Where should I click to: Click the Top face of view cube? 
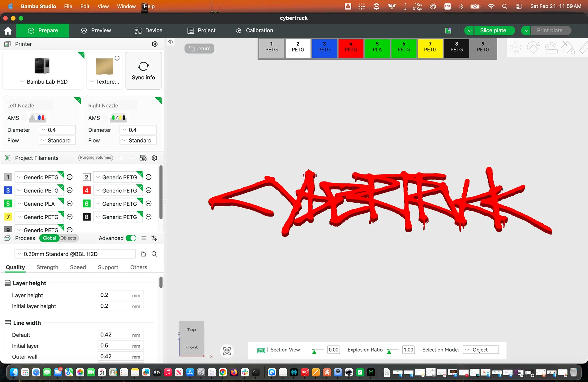point(192,330)
